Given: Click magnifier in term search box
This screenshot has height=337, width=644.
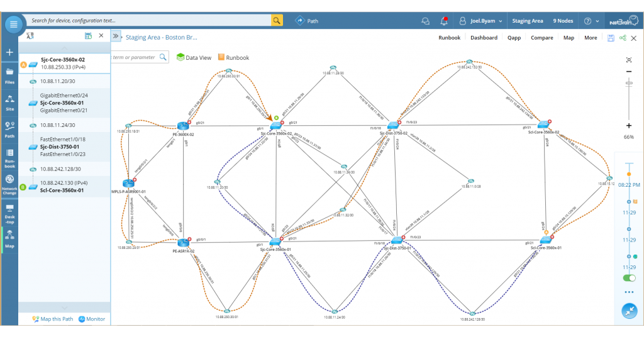Looking at the screenshot, I should click(x=163, y=57).
